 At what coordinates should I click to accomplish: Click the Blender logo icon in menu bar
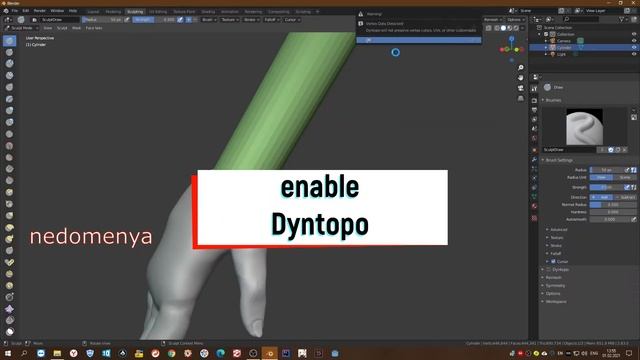6,11
